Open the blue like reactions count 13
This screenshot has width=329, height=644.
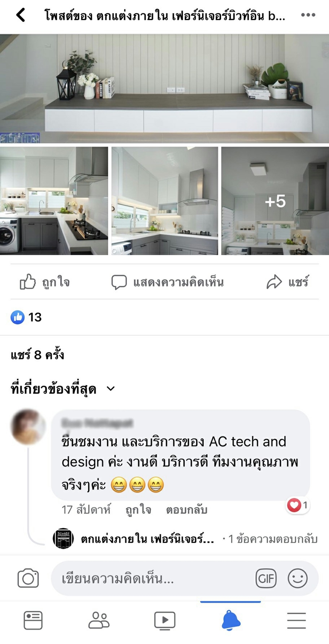[26, 317]
